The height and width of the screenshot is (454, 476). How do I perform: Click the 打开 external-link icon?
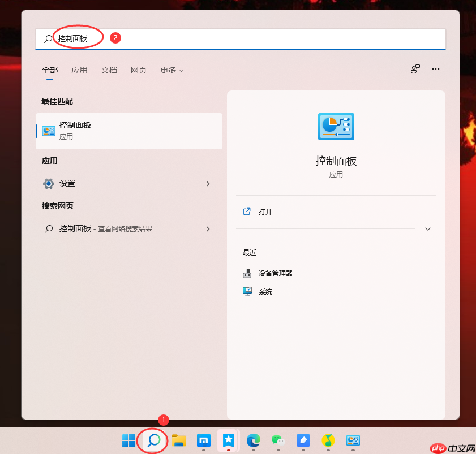coord(247,211)
